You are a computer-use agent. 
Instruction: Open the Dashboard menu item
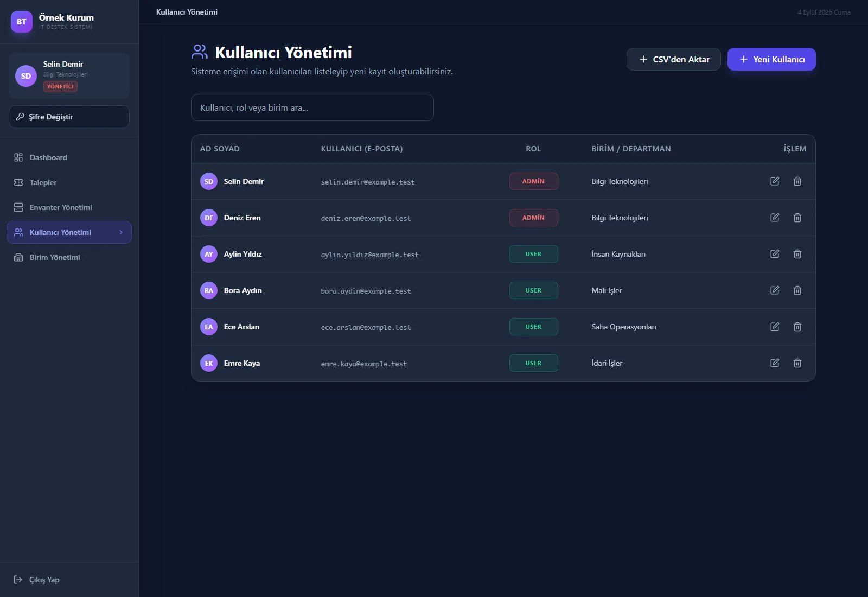coord(69,157)
